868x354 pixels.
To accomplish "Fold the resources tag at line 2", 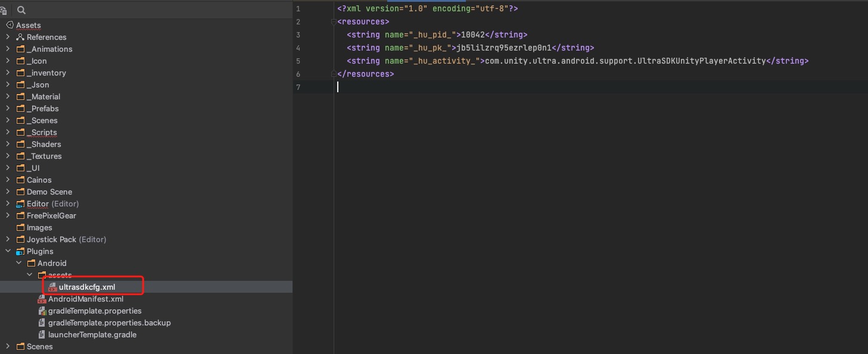I will [x=334, y=22].
